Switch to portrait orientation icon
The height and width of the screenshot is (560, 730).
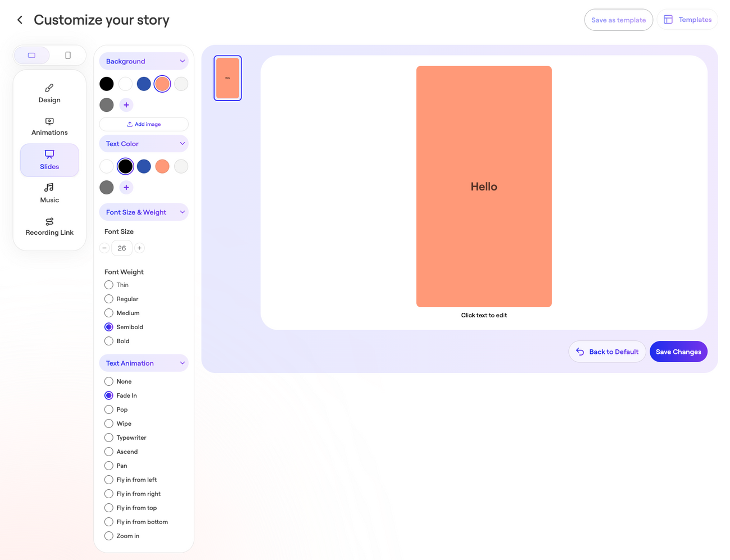(x=68, y=55)
